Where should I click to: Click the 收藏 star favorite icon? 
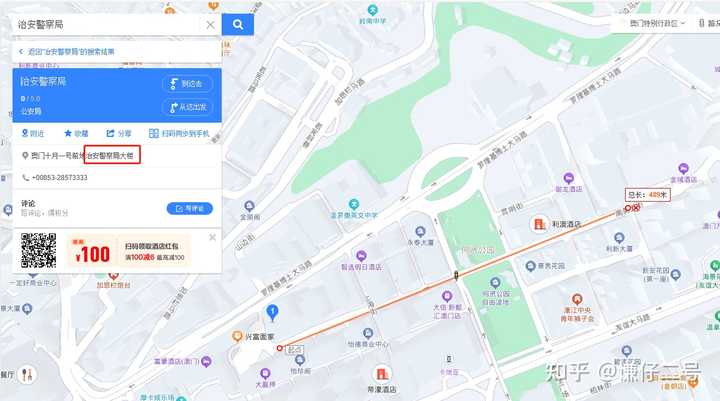(x=68, y=133)
